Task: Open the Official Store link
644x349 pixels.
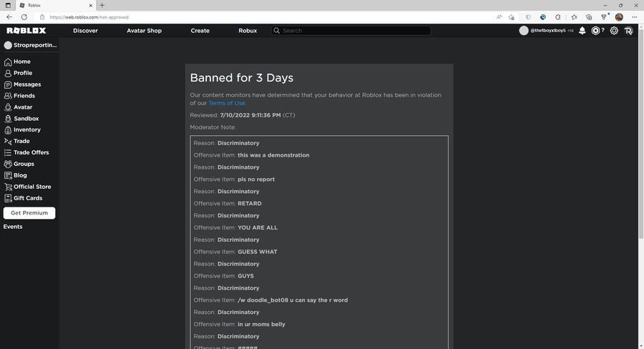Action: click(x=27, y=187)
